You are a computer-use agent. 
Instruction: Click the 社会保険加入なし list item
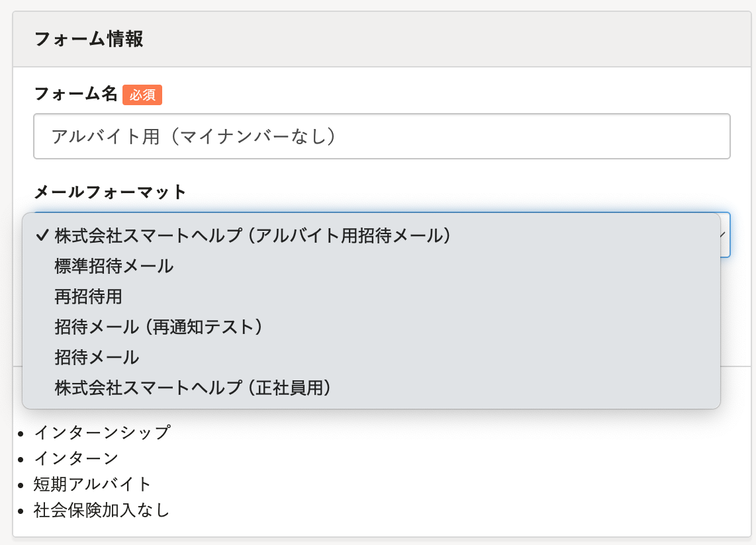click(x=102, y=510)
